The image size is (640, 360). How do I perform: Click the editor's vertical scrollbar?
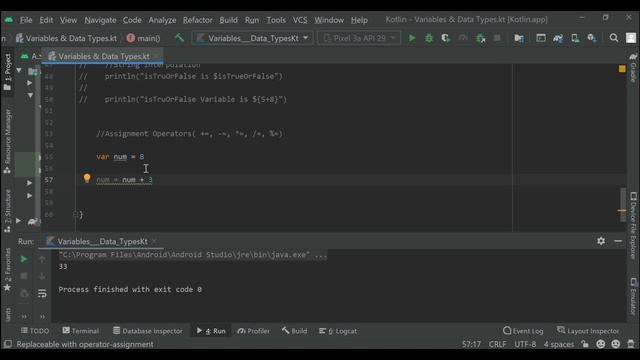click(622, 205)
